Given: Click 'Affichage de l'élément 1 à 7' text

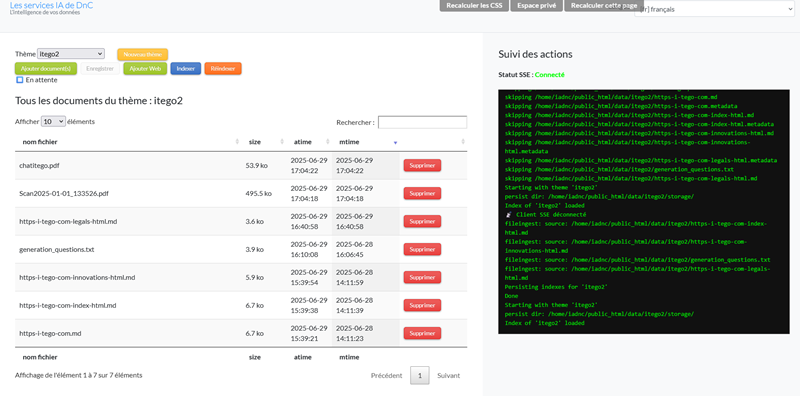Looking at the screenshot, I should (79, 375).
